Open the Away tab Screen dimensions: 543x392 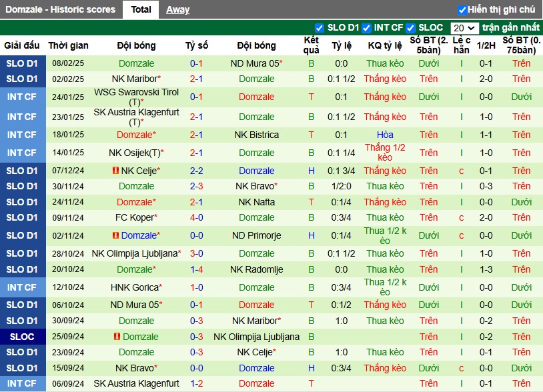(x=177, y=10)
